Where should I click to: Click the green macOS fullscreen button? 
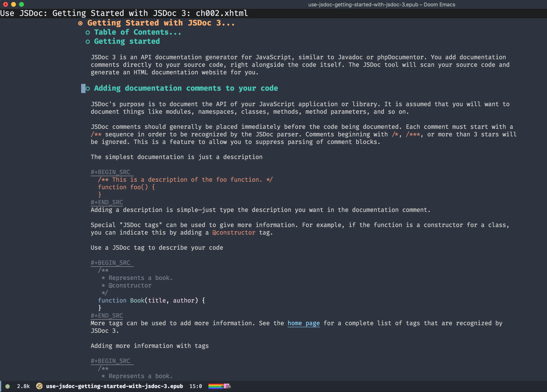[x=21, y=4]
